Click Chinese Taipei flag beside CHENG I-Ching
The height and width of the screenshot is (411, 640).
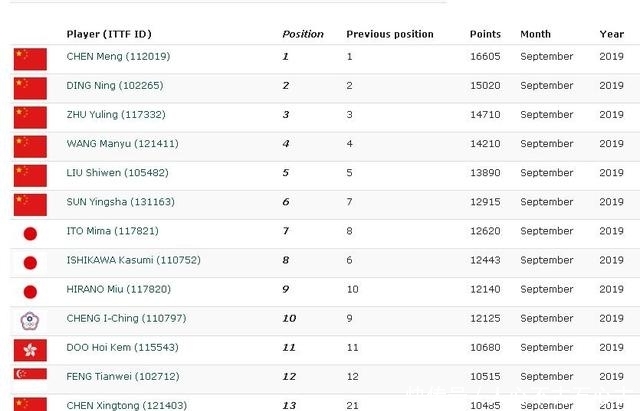(x=30, y=321)
